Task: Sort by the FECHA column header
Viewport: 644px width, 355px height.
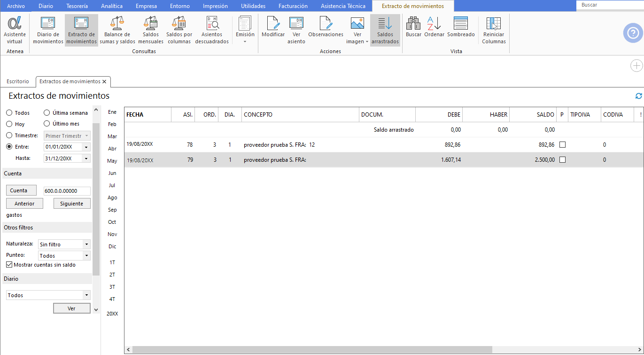Action: click(x=147, y=115)
